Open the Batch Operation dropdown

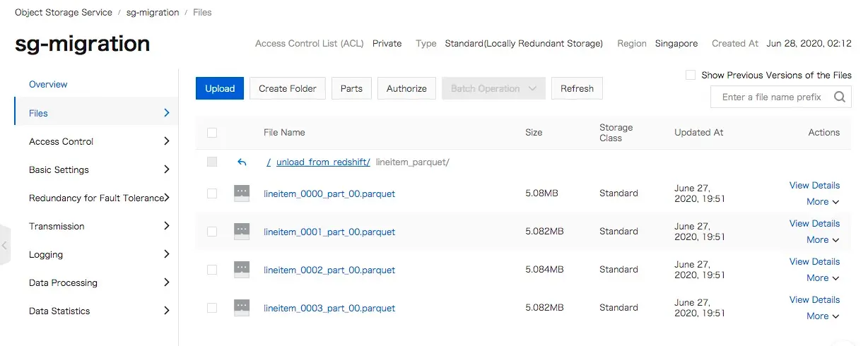tap(493, 88)
